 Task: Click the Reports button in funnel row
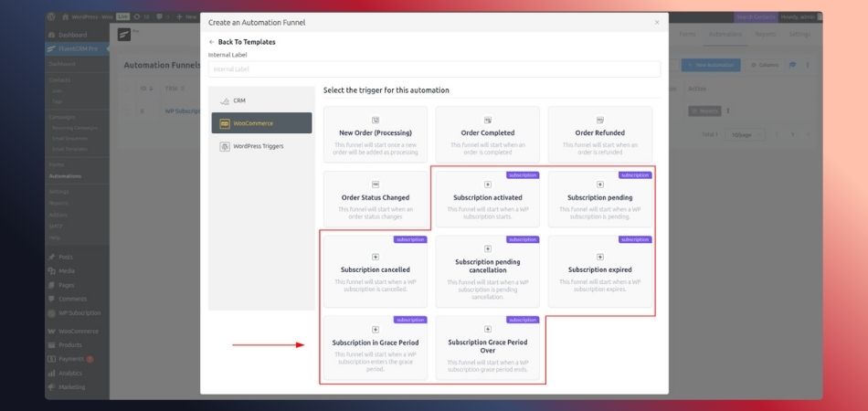coord(704,111)
